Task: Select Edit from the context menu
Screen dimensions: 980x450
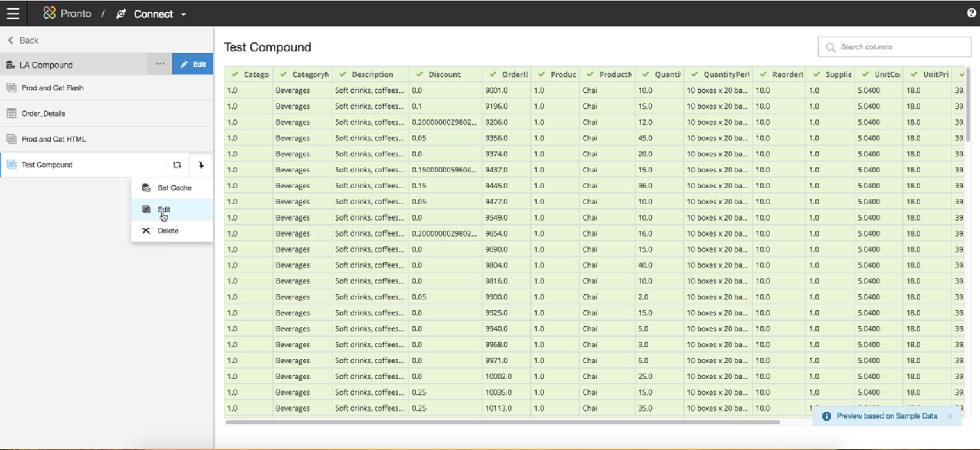Action: [x=164, y=210]
